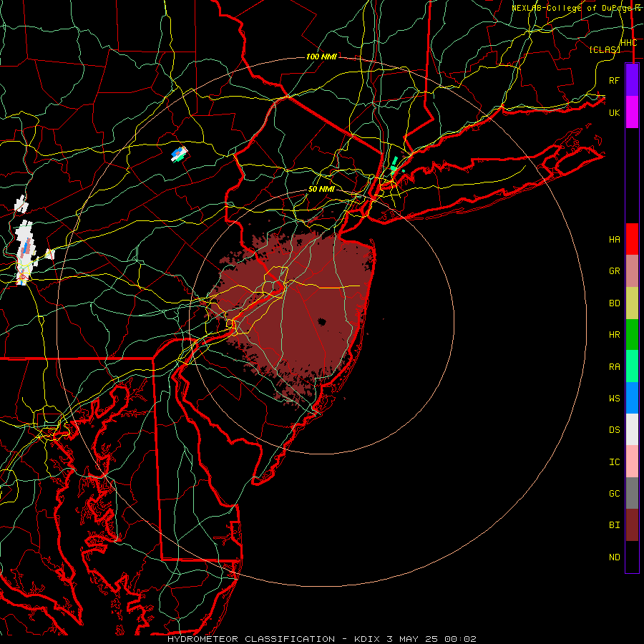The width and height of the screenshot is (644, 644).
Task: Click the HA legend label
Action: tap(615, 240)
